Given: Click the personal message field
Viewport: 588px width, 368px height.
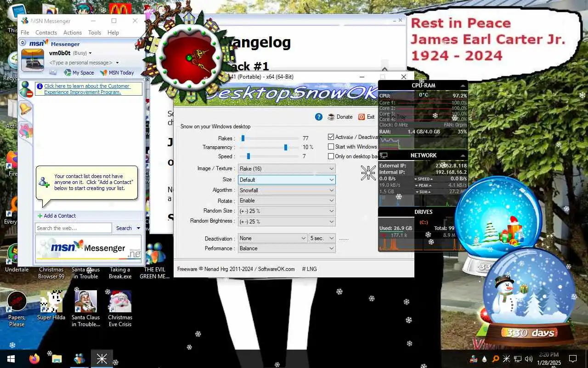Looking at the screenshot, I should (x=81, y=63).
